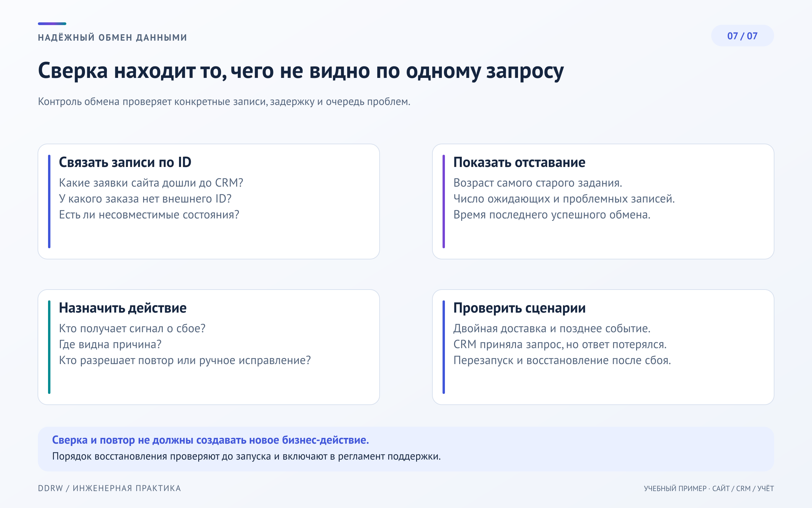This screenshot has width=812, height=508.
Task: Click the callout line Порядок восстановления проверяют до запуска
Action: point(246,457)
